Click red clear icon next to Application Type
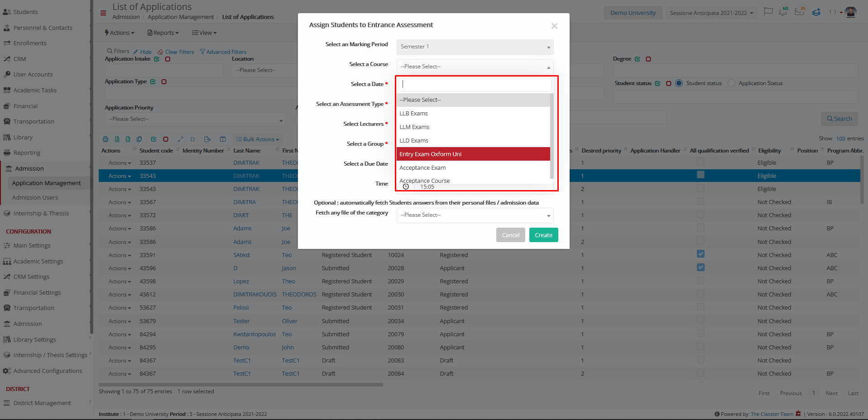 (164, 82)
